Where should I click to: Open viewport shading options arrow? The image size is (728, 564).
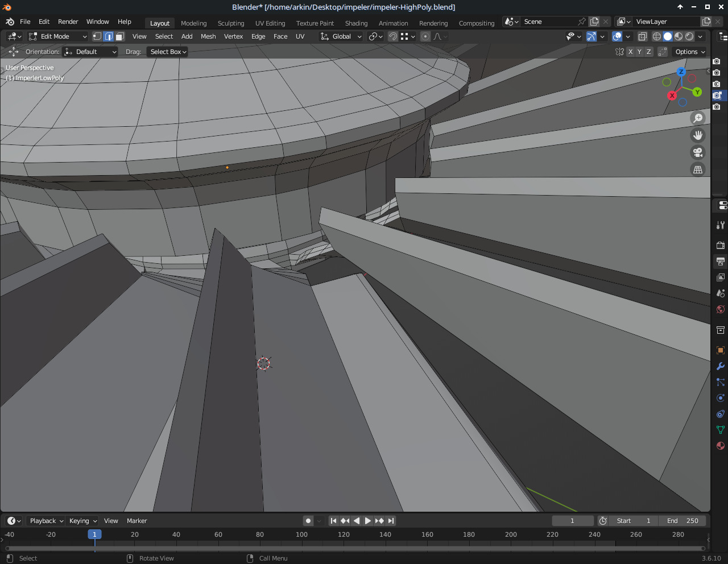pyautogui.click(x=701, y=36)
